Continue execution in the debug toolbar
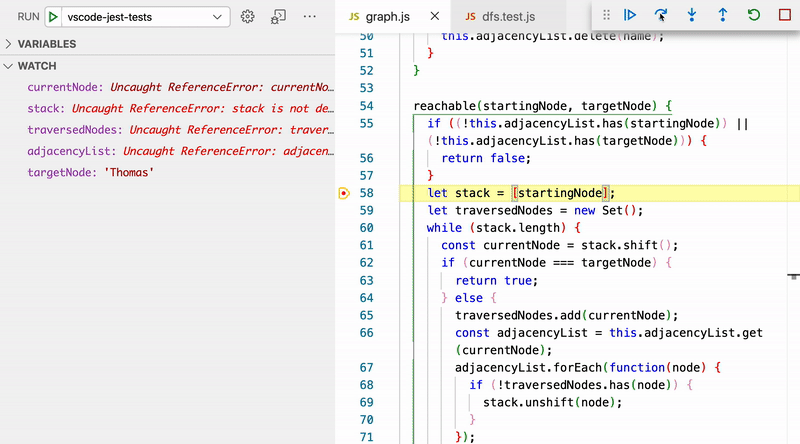The width and height of the screenshot is (800, 444). point(630,15)
